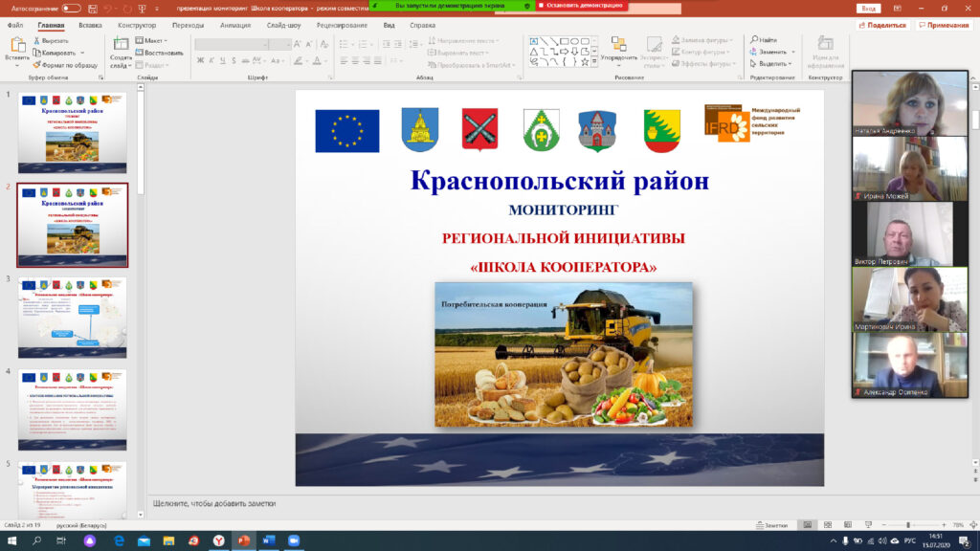
Task: Open the Вид ribbon tab
Action: click(389, 25)
